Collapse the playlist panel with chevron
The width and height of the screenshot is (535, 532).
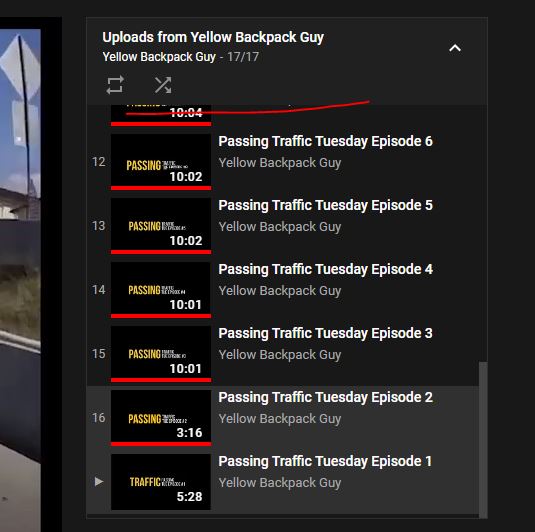455,48
